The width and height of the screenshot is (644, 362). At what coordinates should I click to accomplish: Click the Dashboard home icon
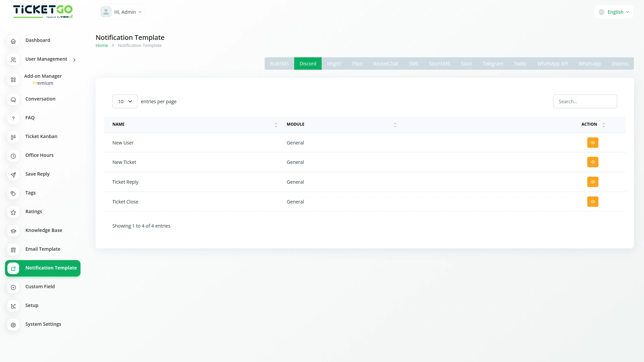point(13,41)
